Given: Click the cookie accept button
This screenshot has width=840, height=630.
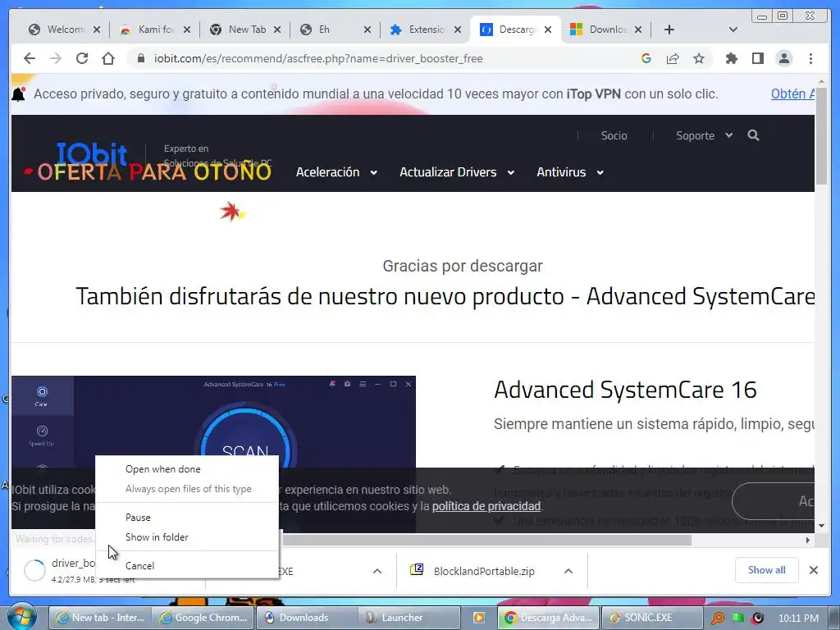Looking at the screenshot, I should 774,501.
